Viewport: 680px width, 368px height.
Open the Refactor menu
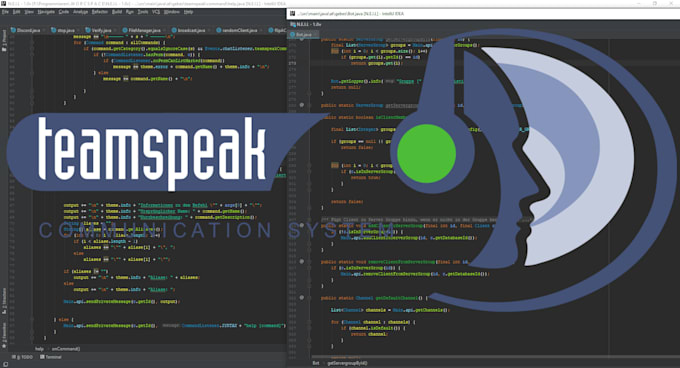pos(99,12)
